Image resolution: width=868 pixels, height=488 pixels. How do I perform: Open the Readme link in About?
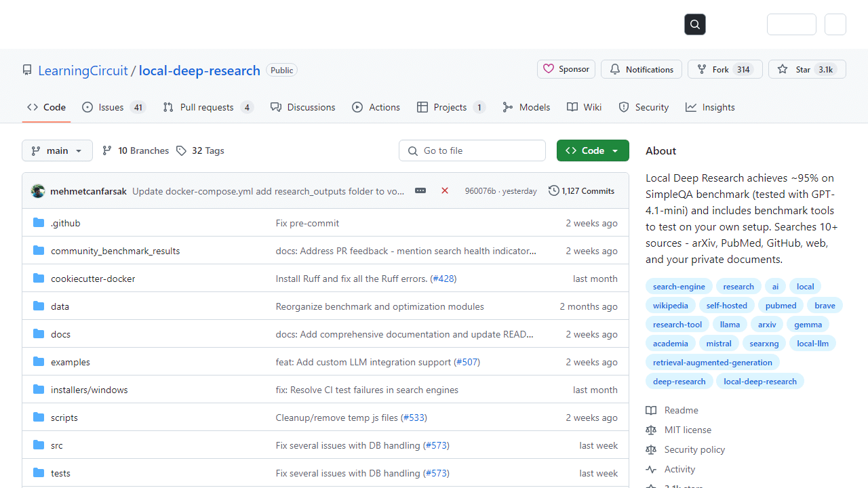coord(672,410)
